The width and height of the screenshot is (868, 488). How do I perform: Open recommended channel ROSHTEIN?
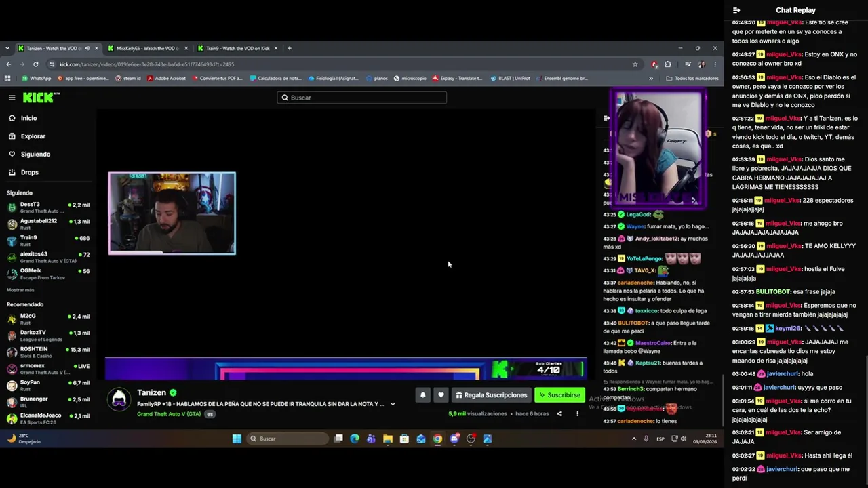(x=47, y=352)
